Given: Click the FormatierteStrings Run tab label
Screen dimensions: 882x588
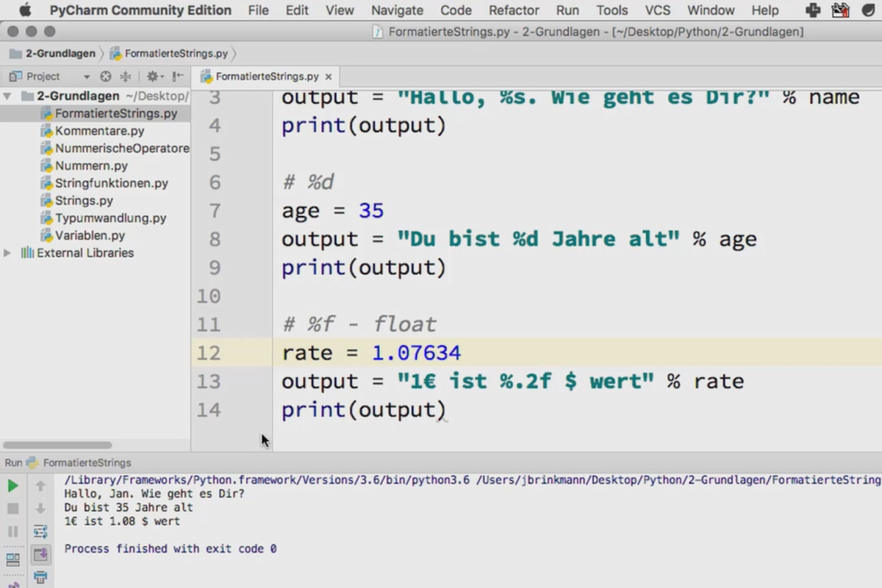Looking at the screenshot, I should [x=87, y=463].
